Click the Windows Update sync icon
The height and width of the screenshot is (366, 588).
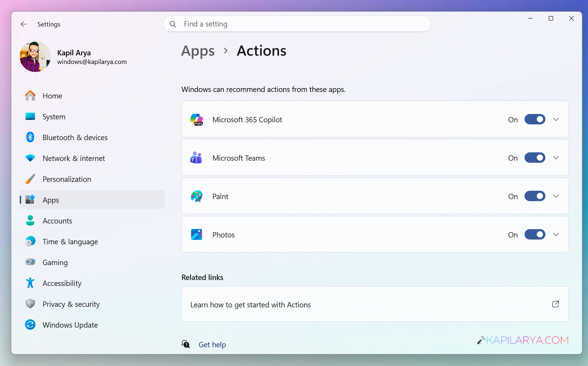30,325
